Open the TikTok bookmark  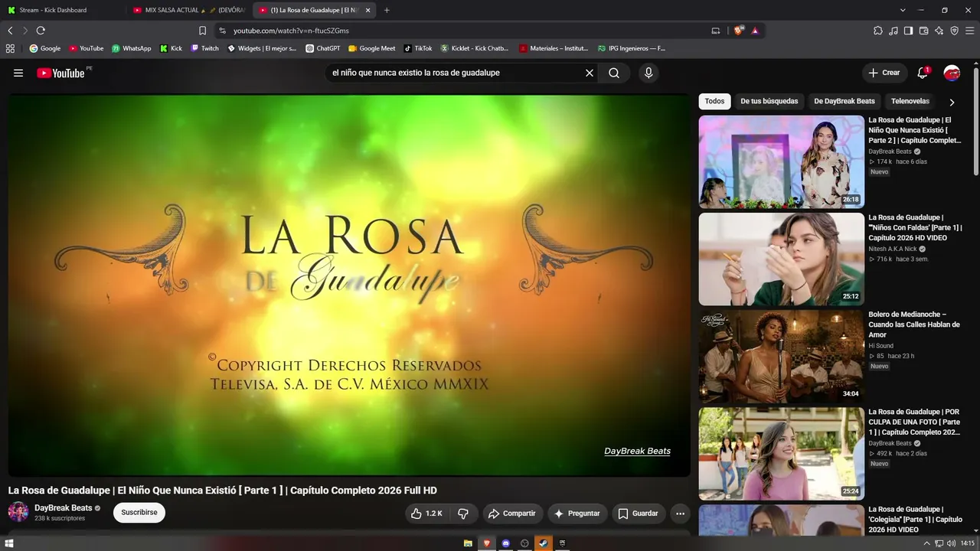(418, 48)
